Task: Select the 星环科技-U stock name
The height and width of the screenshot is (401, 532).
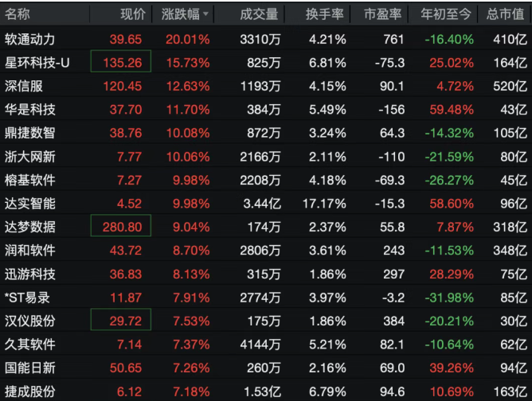Action: click(37, 63)
